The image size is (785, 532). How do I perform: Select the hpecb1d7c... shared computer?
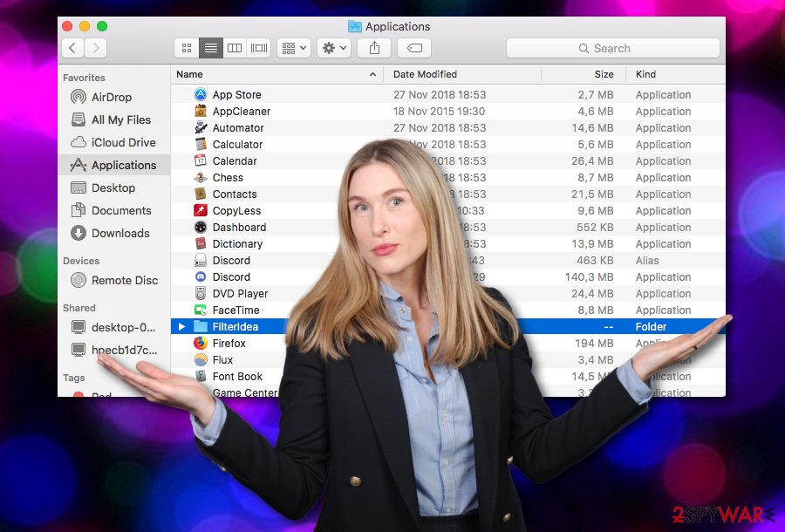(114, 350)
